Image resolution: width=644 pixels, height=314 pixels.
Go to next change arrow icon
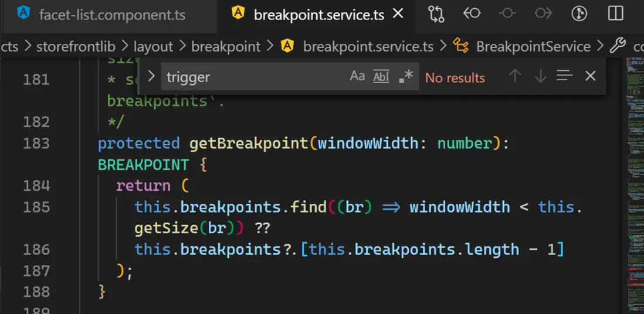[x=543, y=13]
